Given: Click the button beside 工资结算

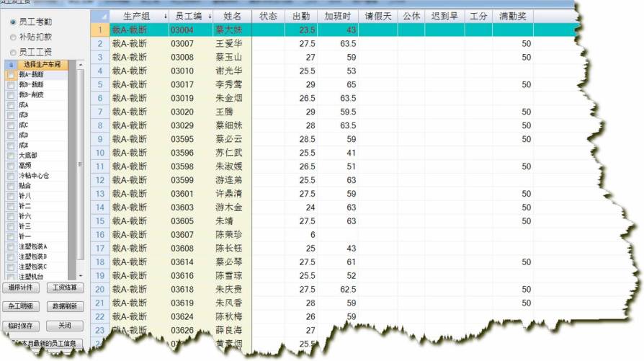Looking at the screenshot, I should point(21,288).
